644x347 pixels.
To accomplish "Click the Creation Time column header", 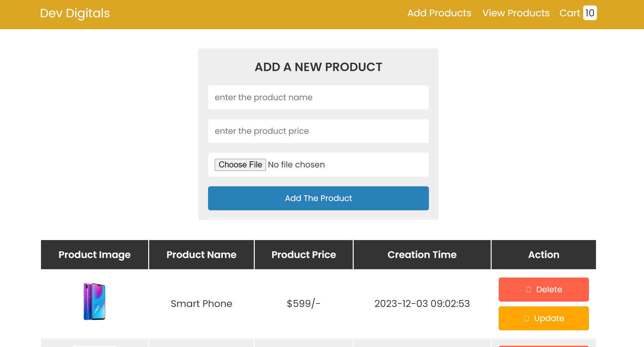I will [x=422, y=254].
